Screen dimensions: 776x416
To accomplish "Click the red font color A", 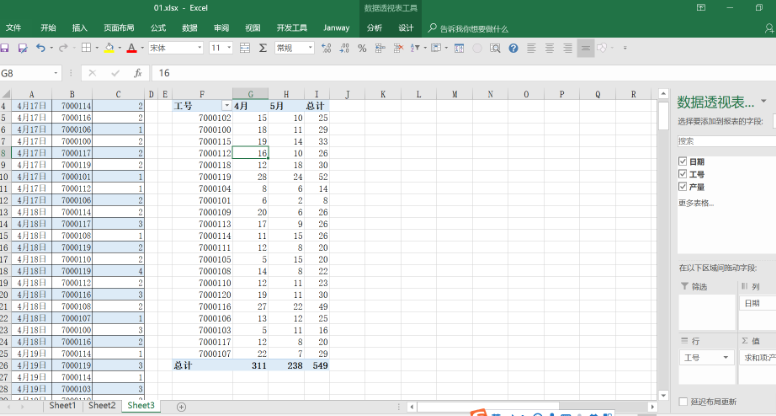I will tap(131, 48).
